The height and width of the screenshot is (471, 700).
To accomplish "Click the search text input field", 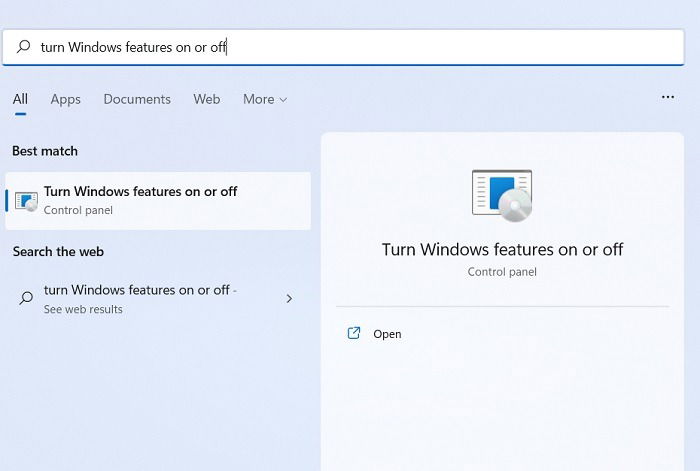I will coord(343,47).
